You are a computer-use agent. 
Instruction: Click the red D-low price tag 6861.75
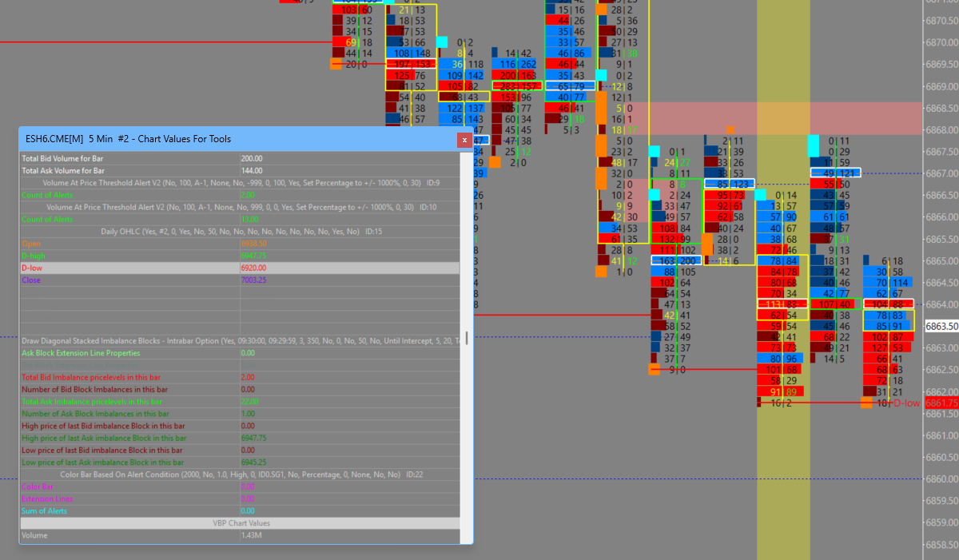[941, 403]
